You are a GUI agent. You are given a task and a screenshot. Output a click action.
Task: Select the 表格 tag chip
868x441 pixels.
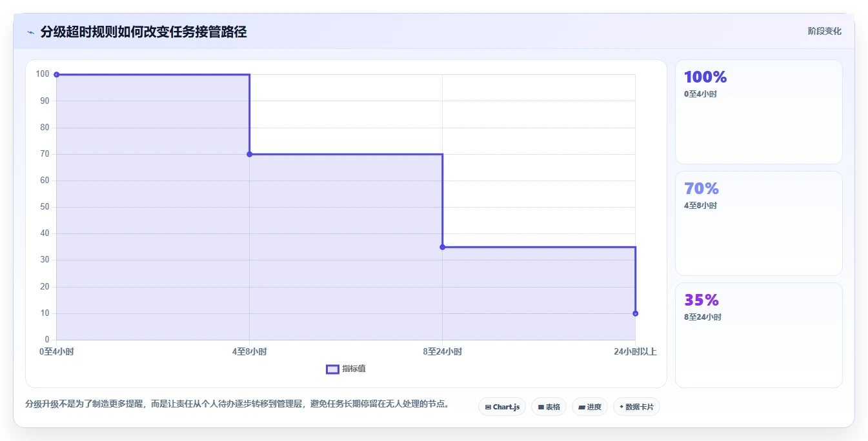tap(549, 407)
